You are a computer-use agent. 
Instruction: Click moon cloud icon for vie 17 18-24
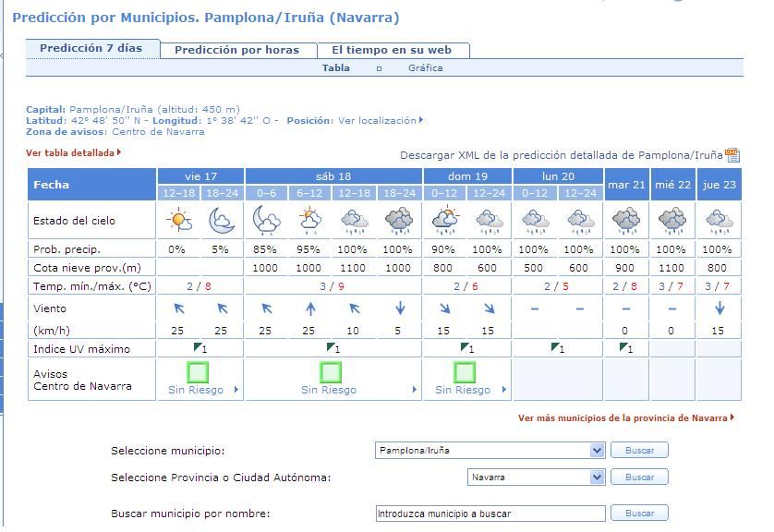tap(222, 220)
